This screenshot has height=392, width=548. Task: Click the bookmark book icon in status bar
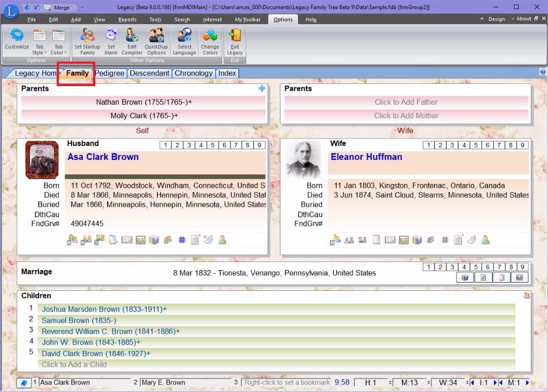click(x=24, y=383)
